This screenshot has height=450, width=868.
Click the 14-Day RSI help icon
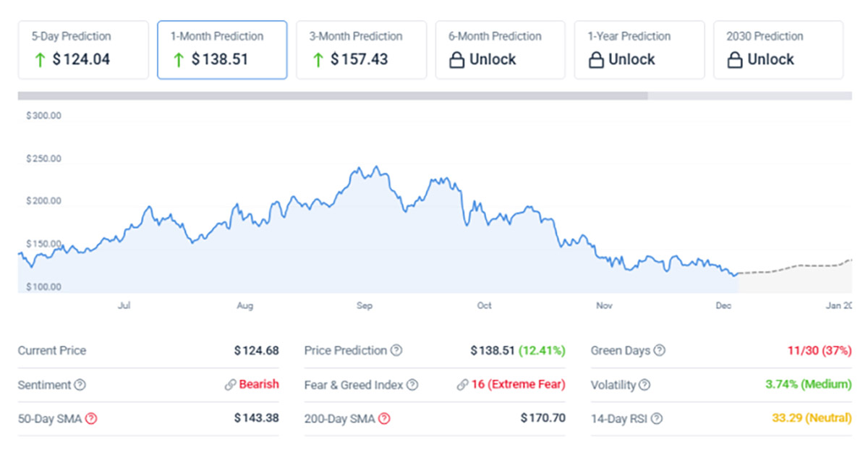coord(657,418)
